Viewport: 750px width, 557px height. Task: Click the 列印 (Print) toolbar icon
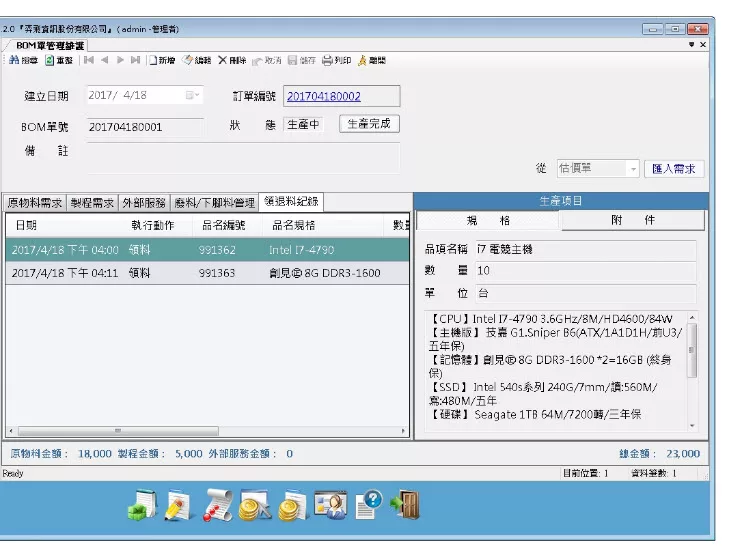[x=336, y=61]
